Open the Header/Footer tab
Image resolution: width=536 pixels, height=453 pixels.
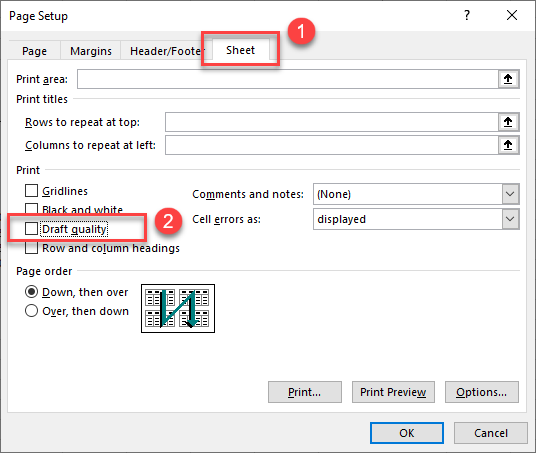(x=167, y=51)
